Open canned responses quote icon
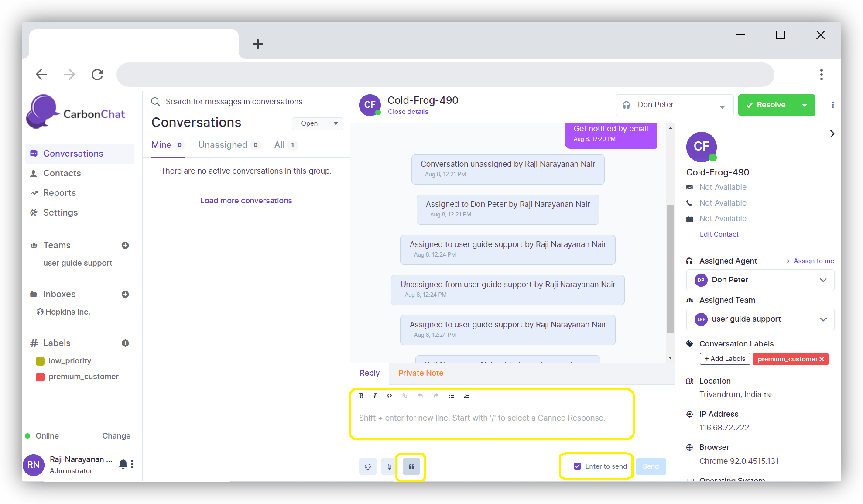863x504 pixels. pyautogui.click(x=411, y=466)
